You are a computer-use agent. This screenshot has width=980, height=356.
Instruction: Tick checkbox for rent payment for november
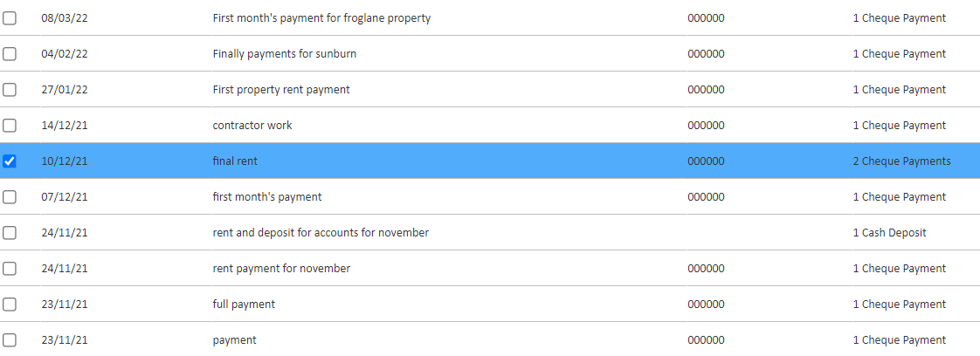click(10, 269)
